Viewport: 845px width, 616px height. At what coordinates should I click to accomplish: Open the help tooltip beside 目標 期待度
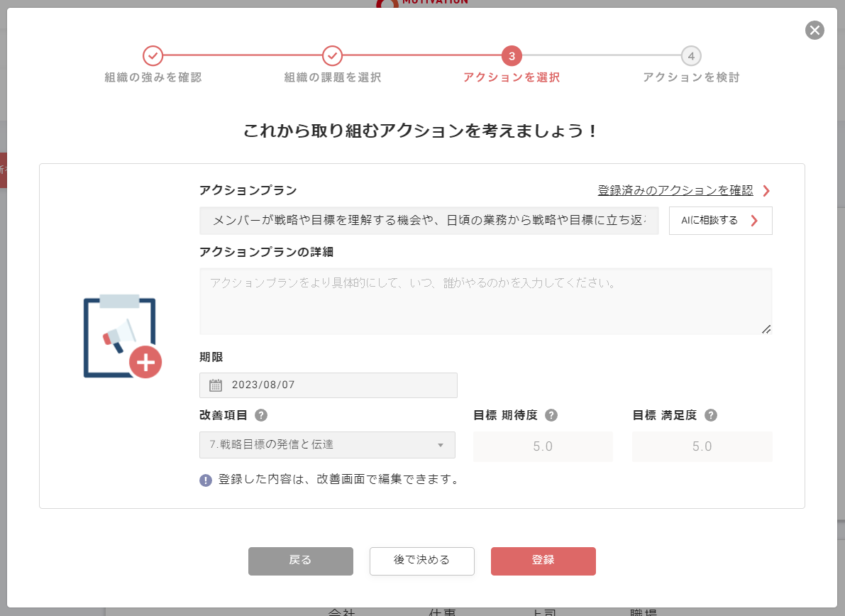(x=551, y=415)
